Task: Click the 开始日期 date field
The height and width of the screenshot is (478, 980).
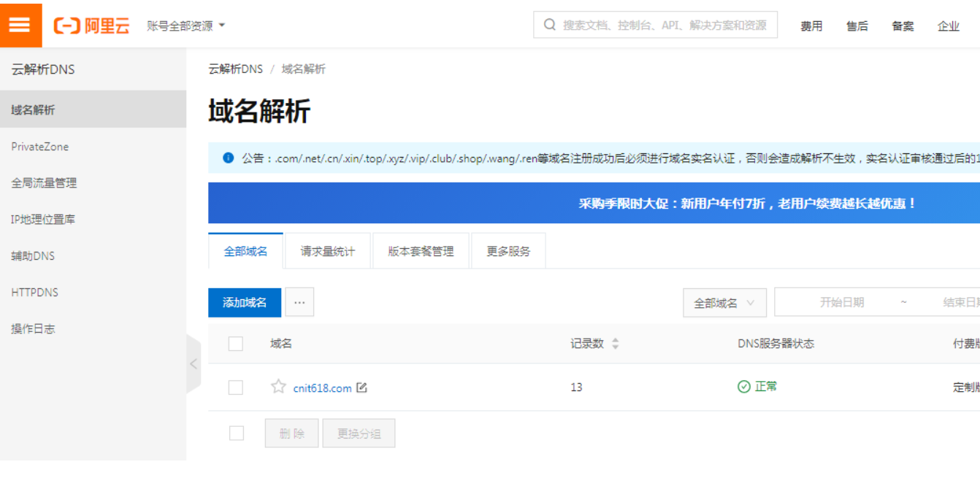Action: (x=842, y=302)
